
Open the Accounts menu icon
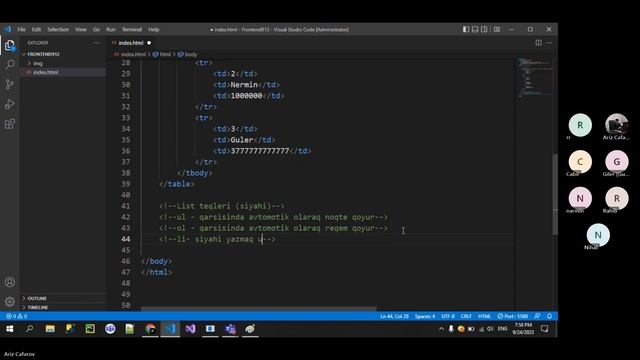(x=10, y=282)
